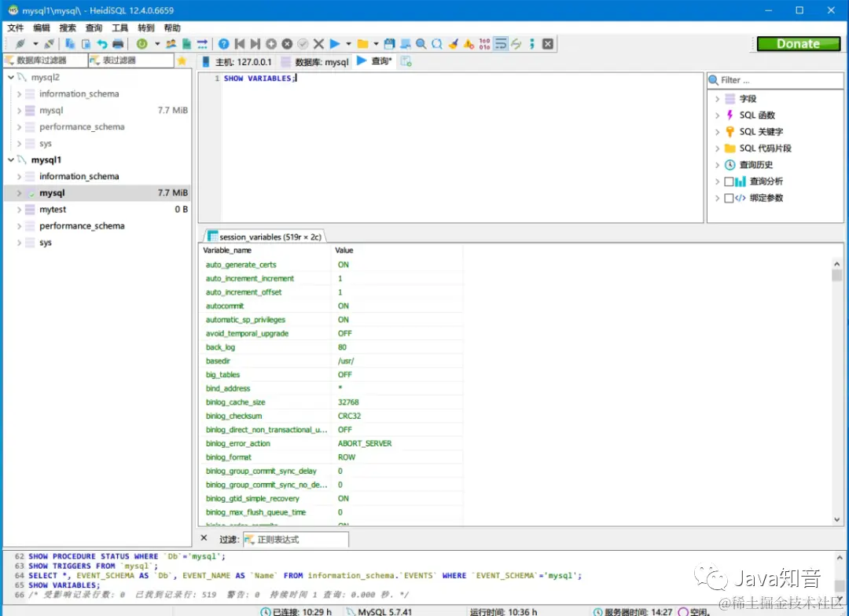
Task: Collapse the mysql1 session tree node
Action: click(11, 159)
